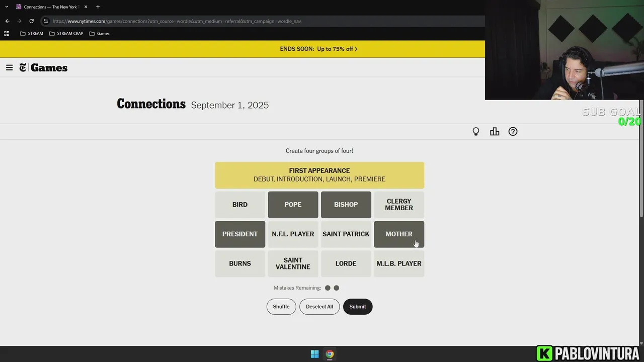
Task: Click the Deselect All button
Action: (x=319, y=307)
